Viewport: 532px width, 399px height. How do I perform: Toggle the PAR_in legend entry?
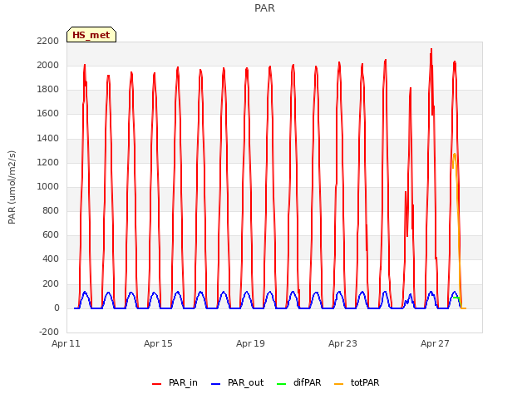175,382
